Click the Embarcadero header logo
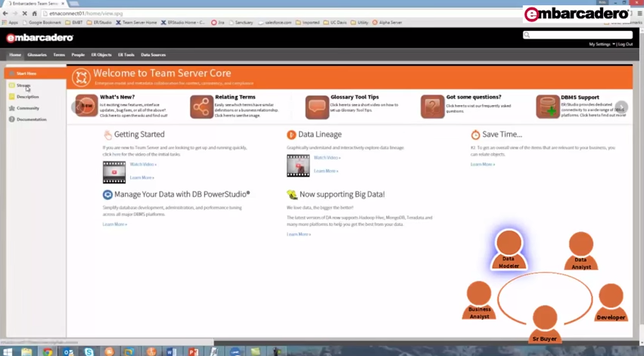 [x=40, y=38]
